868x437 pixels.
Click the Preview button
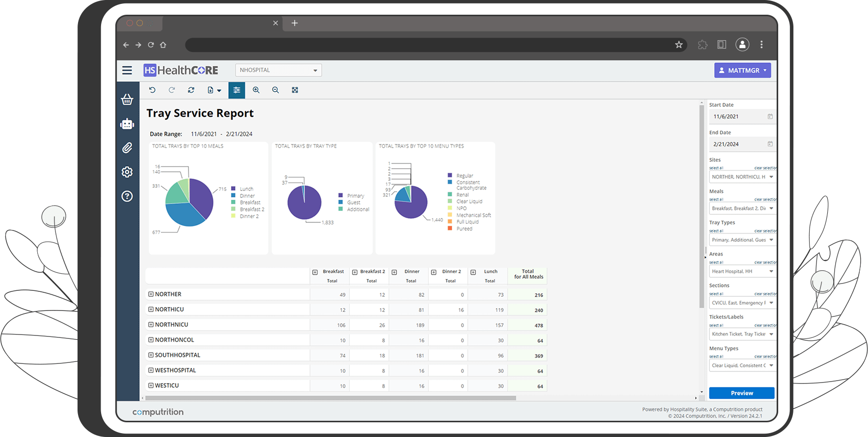coord(741,393)
